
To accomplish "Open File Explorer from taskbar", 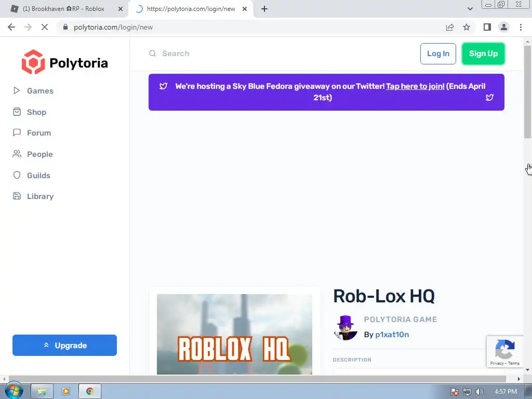I will [42, 392].
